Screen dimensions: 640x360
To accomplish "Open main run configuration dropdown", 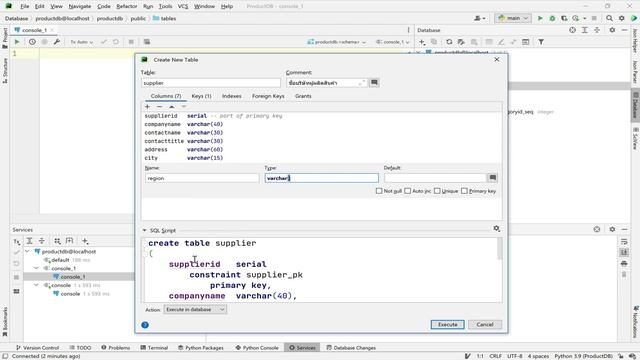I will click(x=513, y=18).
